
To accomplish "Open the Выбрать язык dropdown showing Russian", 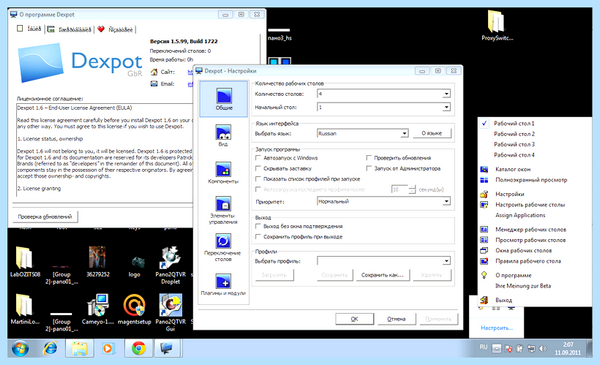I will 363,133.
